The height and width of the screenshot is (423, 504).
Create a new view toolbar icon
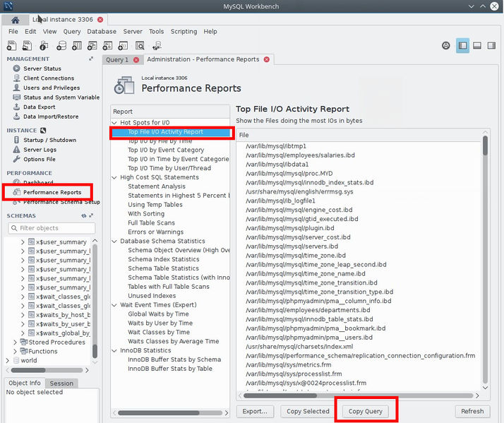pyautogui.click(x=92, y=46)
